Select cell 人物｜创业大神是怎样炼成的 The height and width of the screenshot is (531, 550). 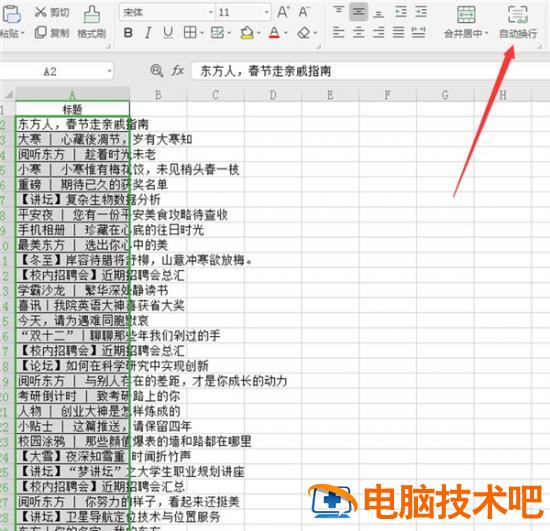pos(72,411)
